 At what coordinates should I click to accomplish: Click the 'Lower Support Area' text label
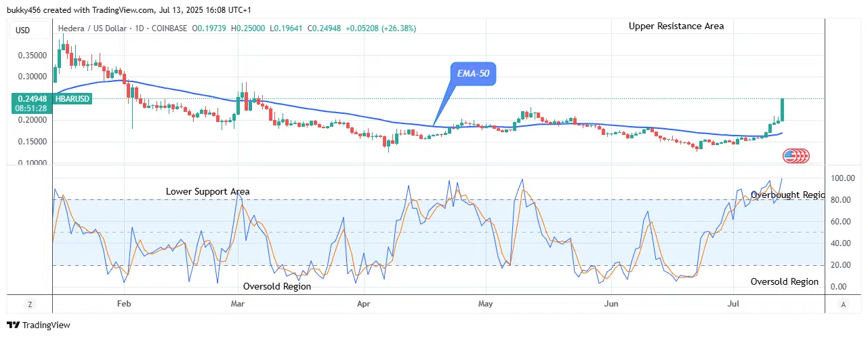click(207, 192)
